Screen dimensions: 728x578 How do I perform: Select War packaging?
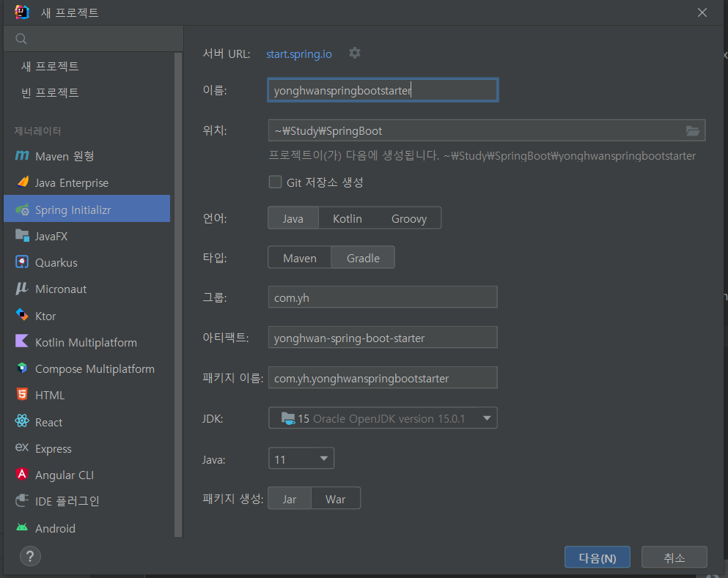pyautogui.click(x=335, y=498)
